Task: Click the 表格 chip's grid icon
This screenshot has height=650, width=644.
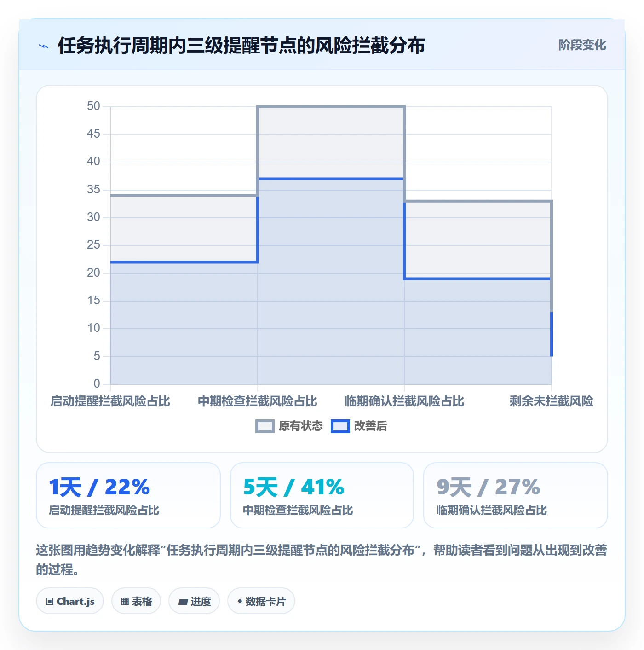Action: pyautogui.click(x=125, y=602)
